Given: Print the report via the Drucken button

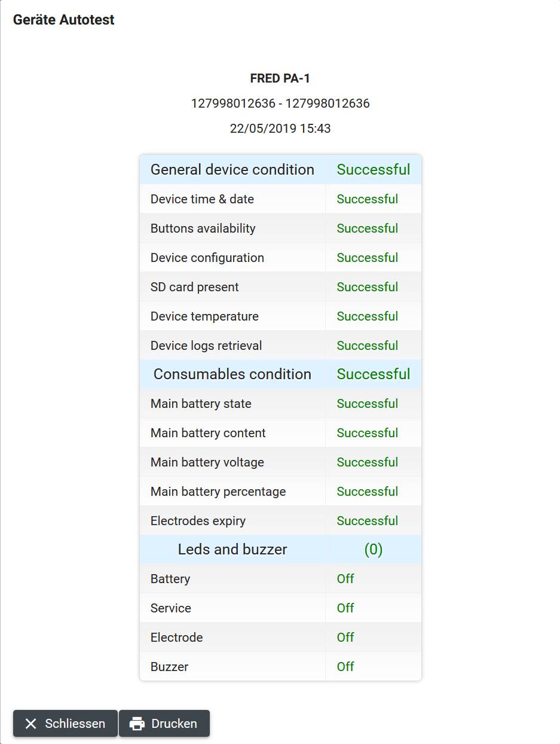Looking at the screenshot, I should click(164, 724).
